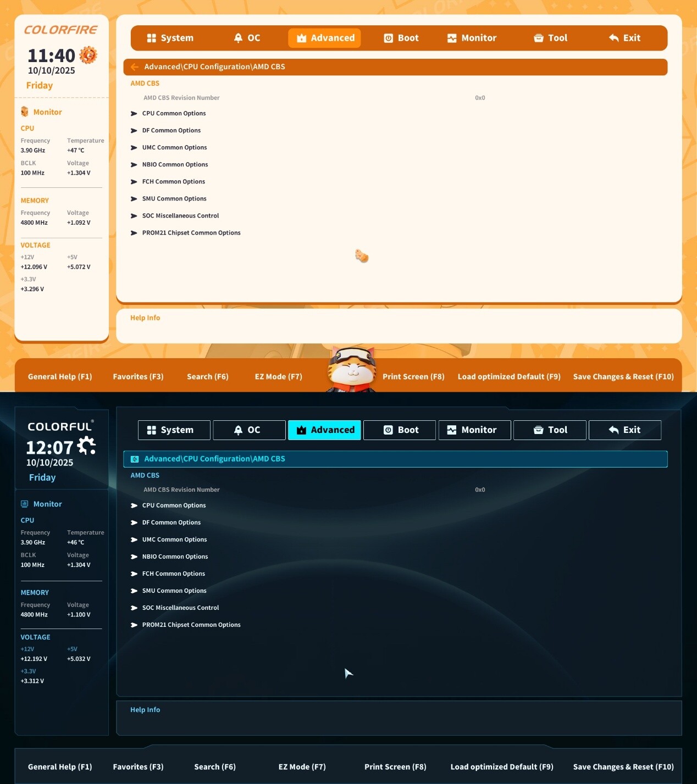Click tiger mascot in orange BIOS footer
The width and height of the screenshot is (697, 784).
(x=352, y=369)
